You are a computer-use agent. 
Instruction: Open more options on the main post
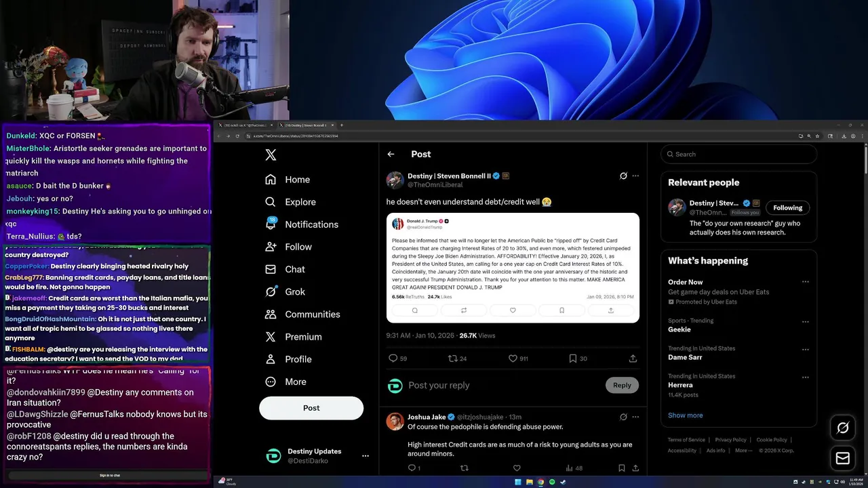[x=635, y=176]
